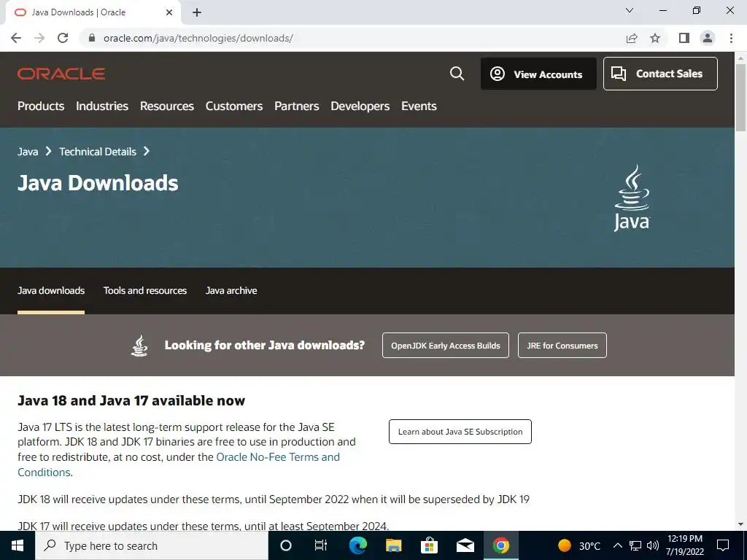The image size is (747, 560).
Task: Click OpenJDK Early Access Builds button
Action: click(x=446, y=345)
